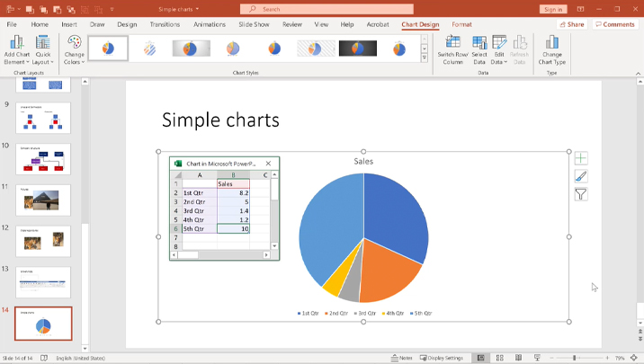Click the Select Data icon
Image resolution: width=644 pixels, height=364 pixels.
479,48
